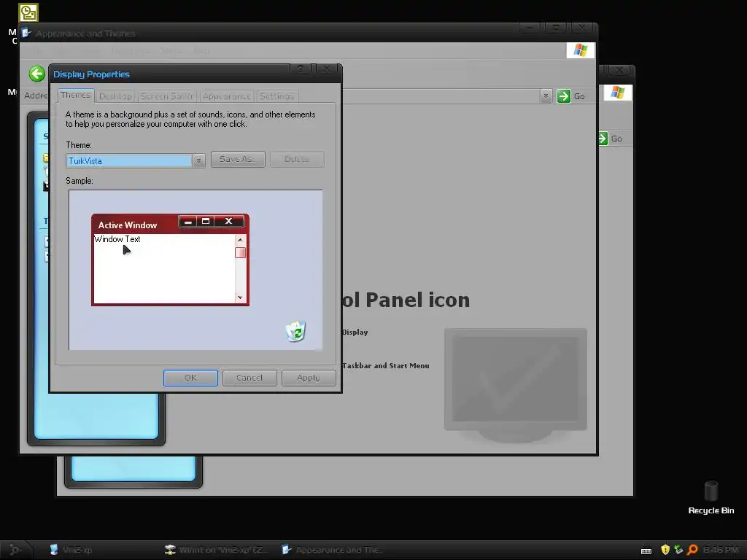This screenshot has height=560, width=747.
Task: Expand the Theme dropdown arrow
Action: pos(199,161)
